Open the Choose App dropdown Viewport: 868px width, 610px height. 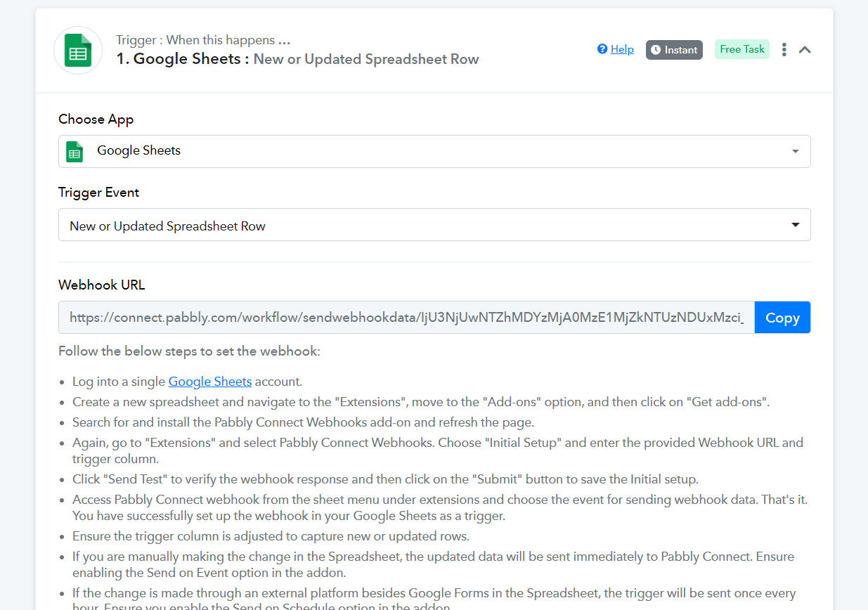pyautogui.click(x=434, y=151)
